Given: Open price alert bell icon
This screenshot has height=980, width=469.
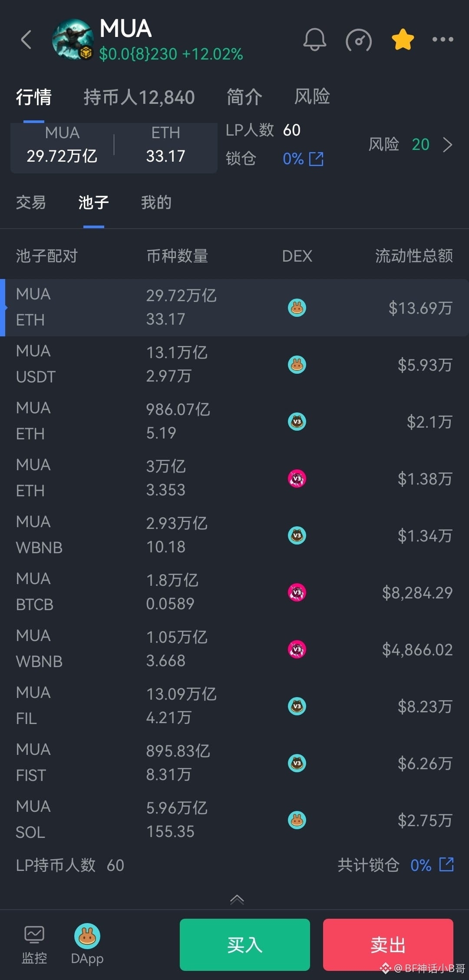Looking at the screenshot, I should point(314,40).
